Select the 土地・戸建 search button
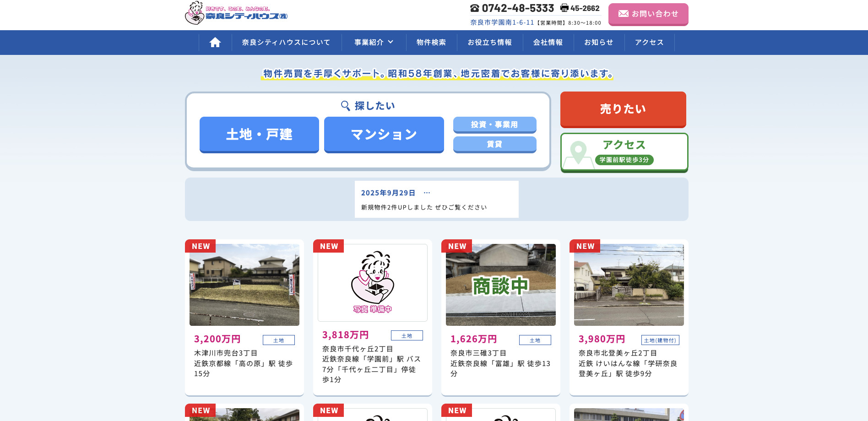 click(259, 135)
